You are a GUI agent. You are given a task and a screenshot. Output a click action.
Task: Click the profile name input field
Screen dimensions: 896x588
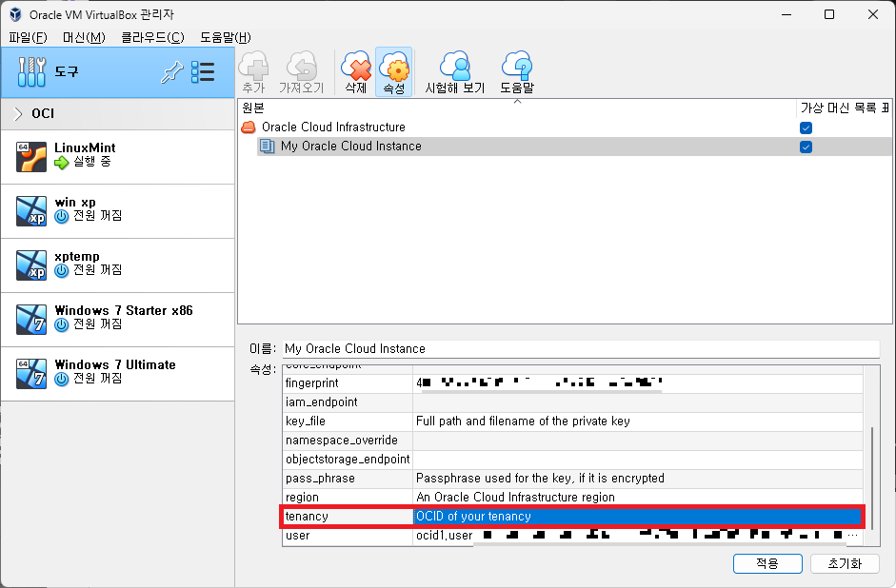(x=581, y=349)
